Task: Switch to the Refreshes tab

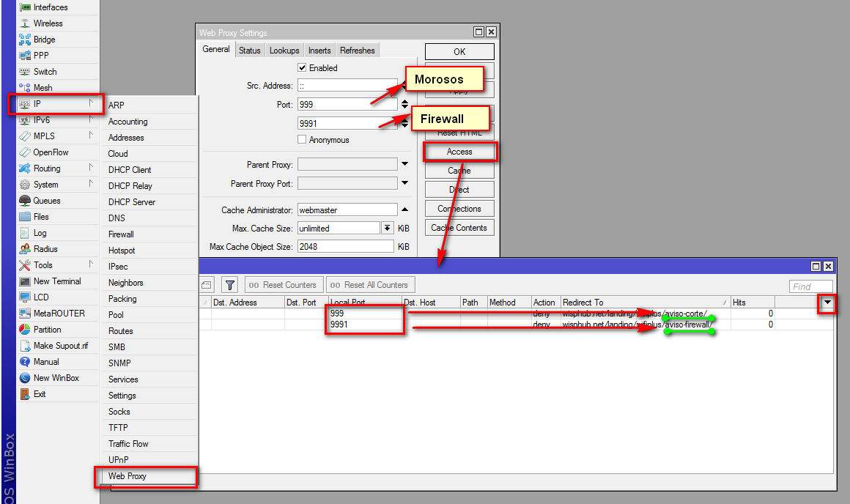Action: point(357,50)
